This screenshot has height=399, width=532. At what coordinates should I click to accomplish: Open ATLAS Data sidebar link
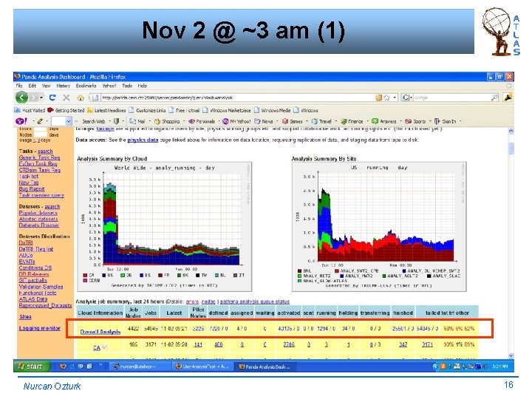point(33,299)
